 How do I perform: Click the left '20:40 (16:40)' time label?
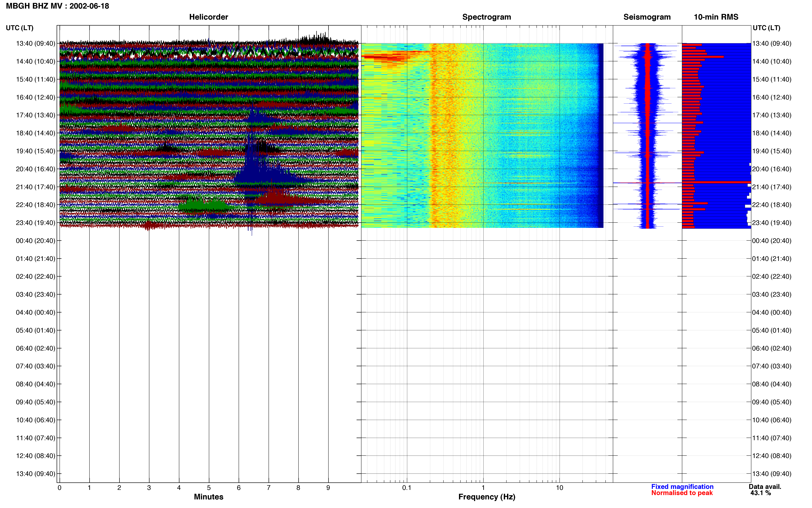(36, 169)
